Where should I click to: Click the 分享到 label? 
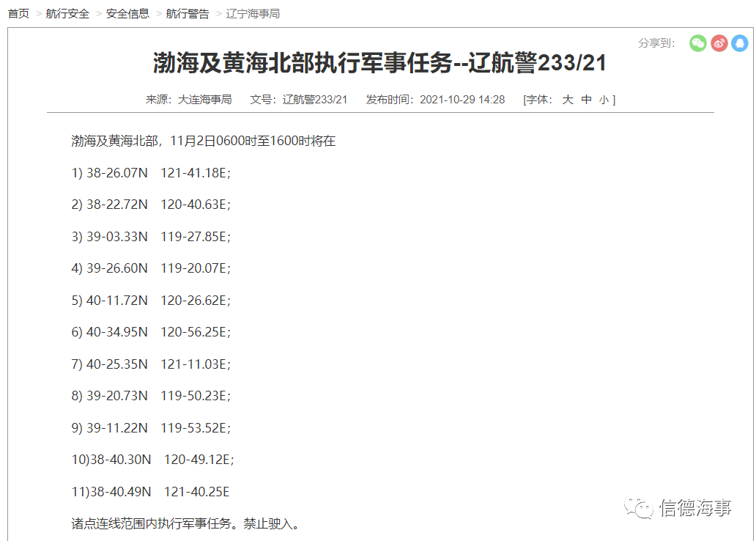click(656, 43)
